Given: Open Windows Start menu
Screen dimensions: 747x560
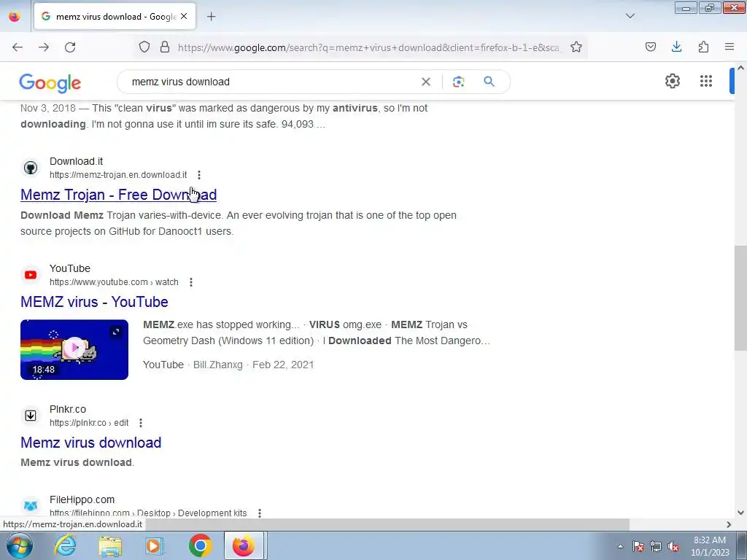Looking at the screenshot, I should [x=18, y=545].
